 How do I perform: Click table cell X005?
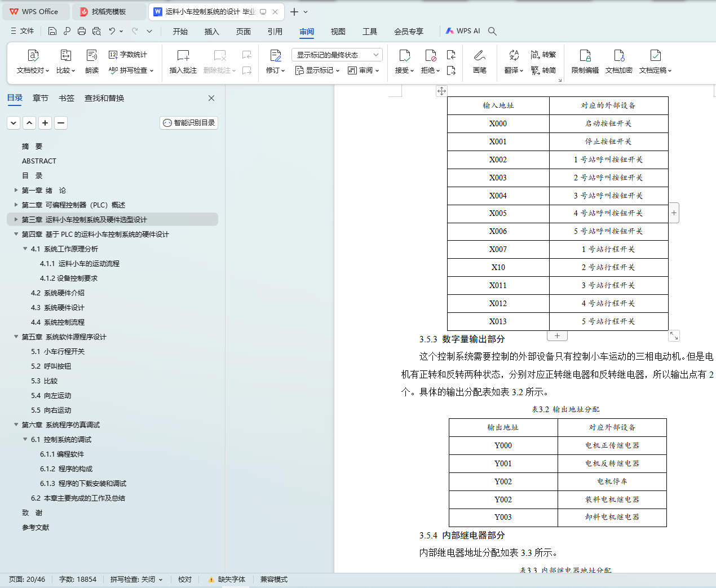point(498,213)
